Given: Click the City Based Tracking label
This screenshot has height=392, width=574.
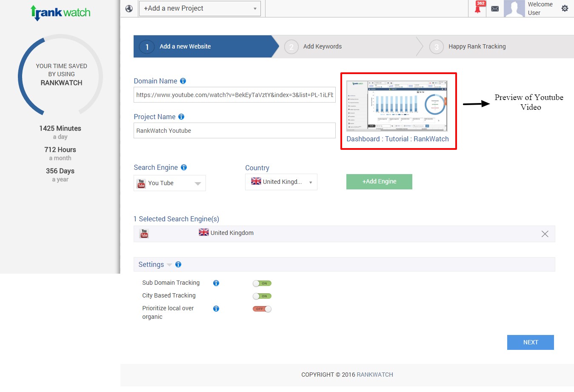Looking at the screenshot, I should 169,295.
